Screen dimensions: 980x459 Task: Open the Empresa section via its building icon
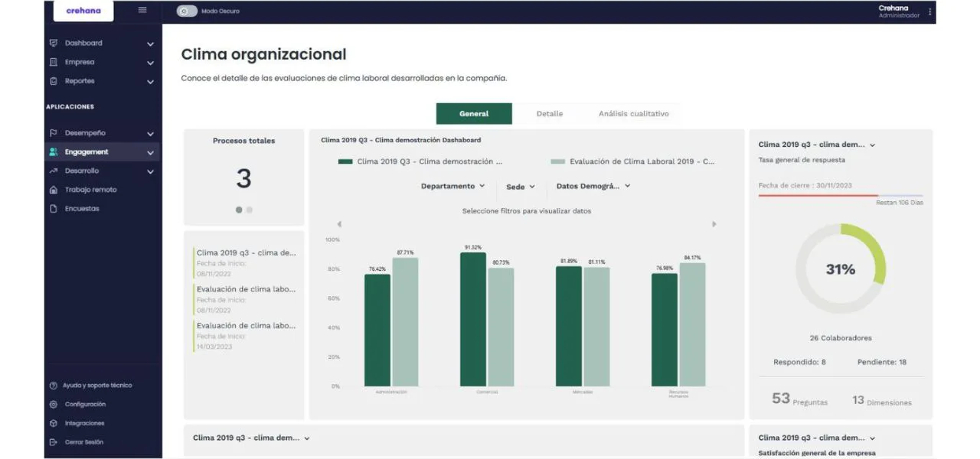pyautogui.click(x=52, y=62)
